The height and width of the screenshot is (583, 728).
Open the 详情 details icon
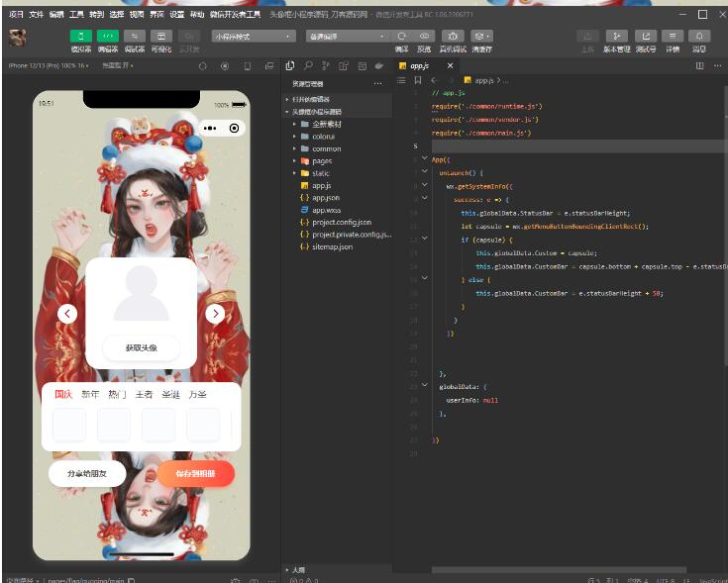673,37
